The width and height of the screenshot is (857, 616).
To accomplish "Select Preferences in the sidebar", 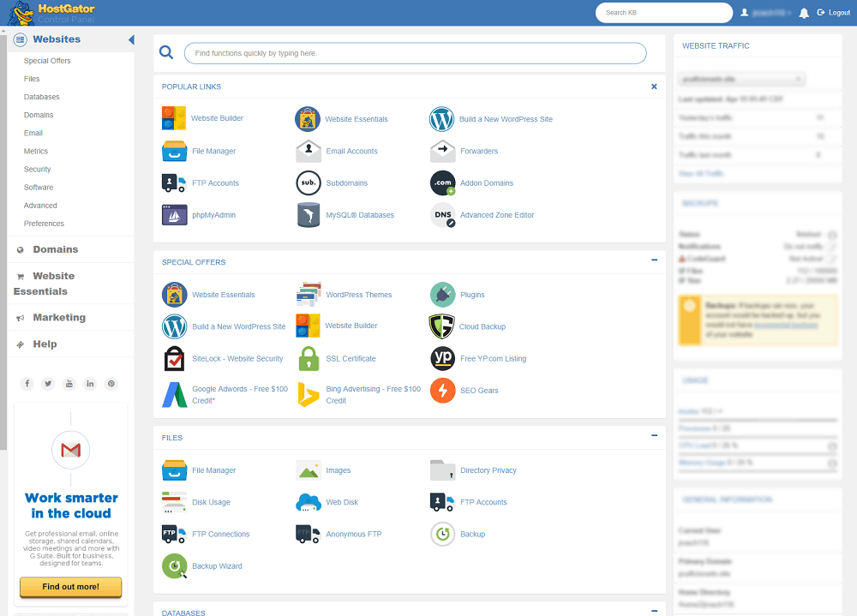I will pyautogui.click(x=44, y=224).
